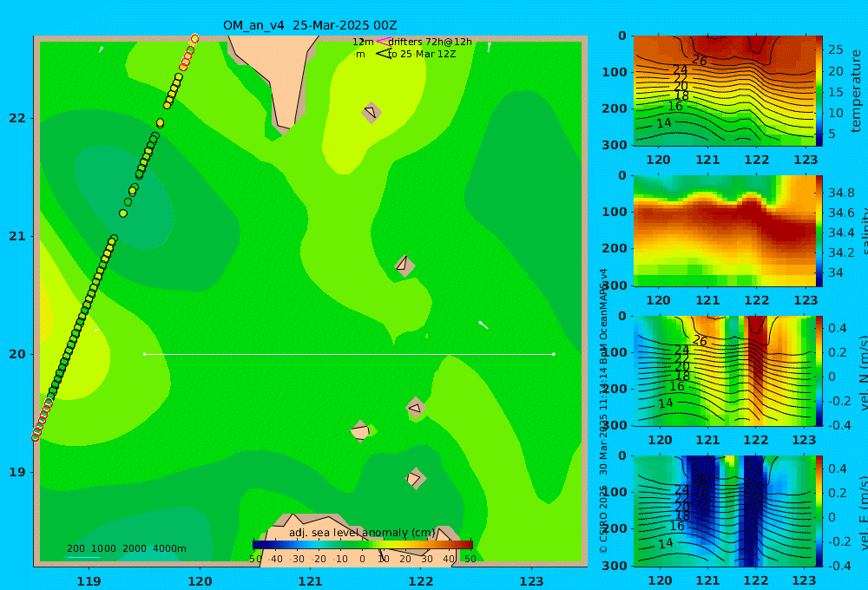Click the vel. N color scale bar

(819, 370)
